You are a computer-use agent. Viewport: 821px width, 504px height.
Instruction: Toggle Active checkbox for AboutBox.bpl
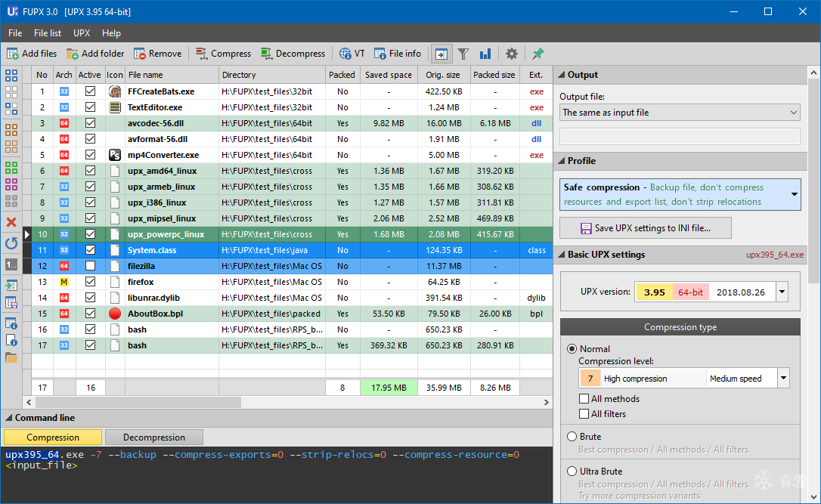pyautogui.click(x=90, y=314)
